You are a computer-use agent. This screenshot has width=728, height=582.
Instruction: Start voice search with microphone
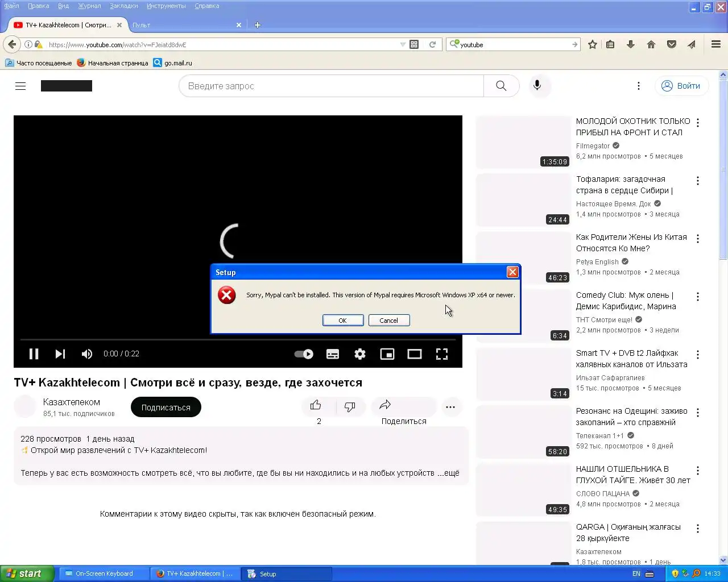[537, 86]
